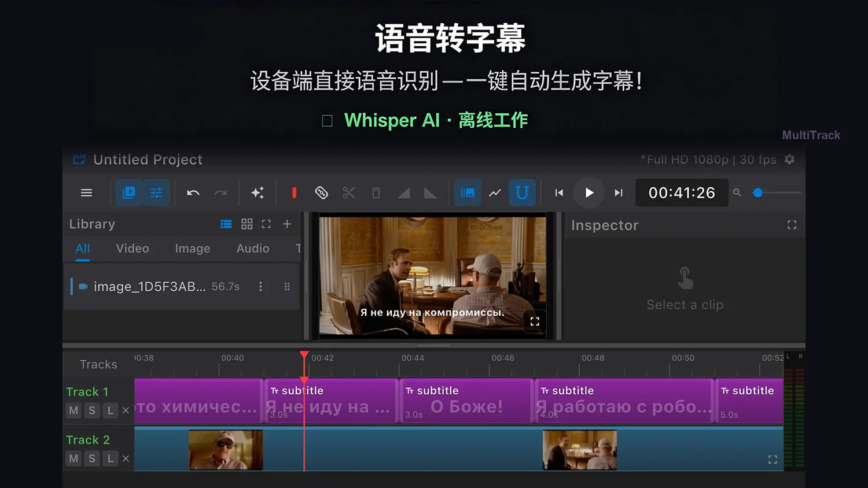Redo the last edit
Viewport: 868px width, 488px height.
pos(220,193)
